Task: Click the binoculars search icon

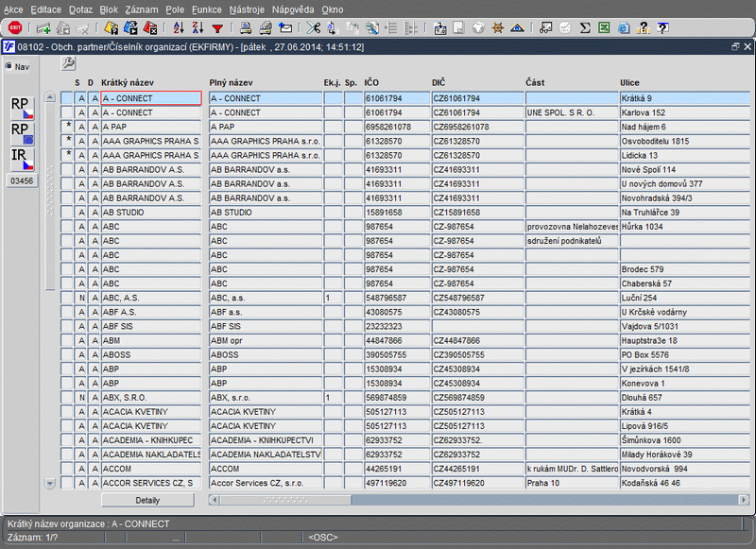Action: [x=371, y=28]
